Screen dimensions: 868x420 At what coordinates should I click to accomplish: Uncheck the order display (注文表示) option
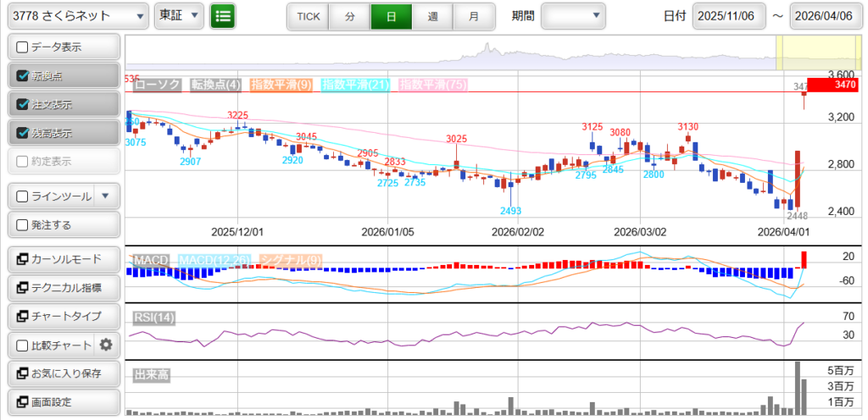(23, 104)
